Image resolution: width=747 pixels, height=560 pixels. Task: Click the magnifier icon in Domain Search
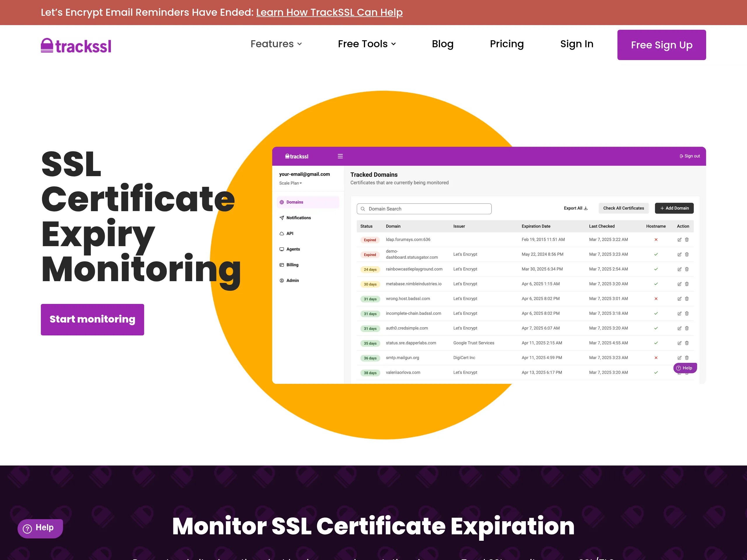tap(363, 209)
